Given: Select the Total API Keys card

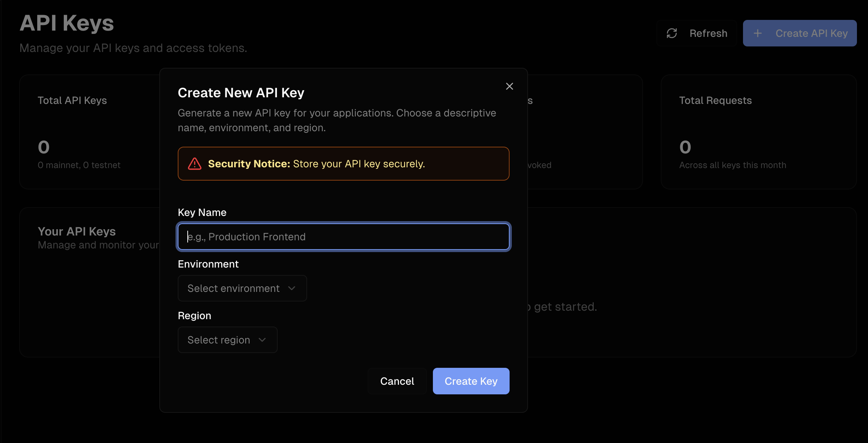Looking at the screenshot, I should point(90,132).
